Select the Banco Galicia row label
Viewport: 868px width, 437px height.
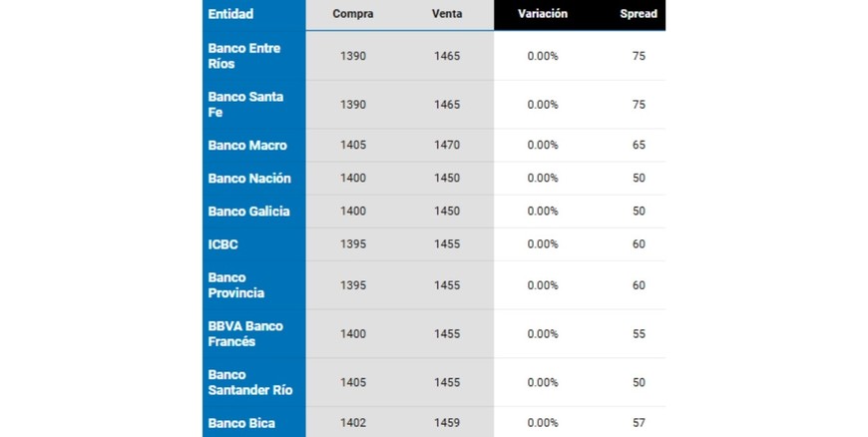point(248,211)
